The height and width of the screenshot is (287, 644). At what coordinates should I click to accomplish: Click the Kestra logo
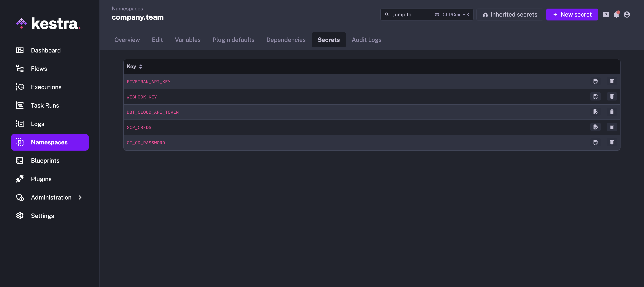point(48,24)
